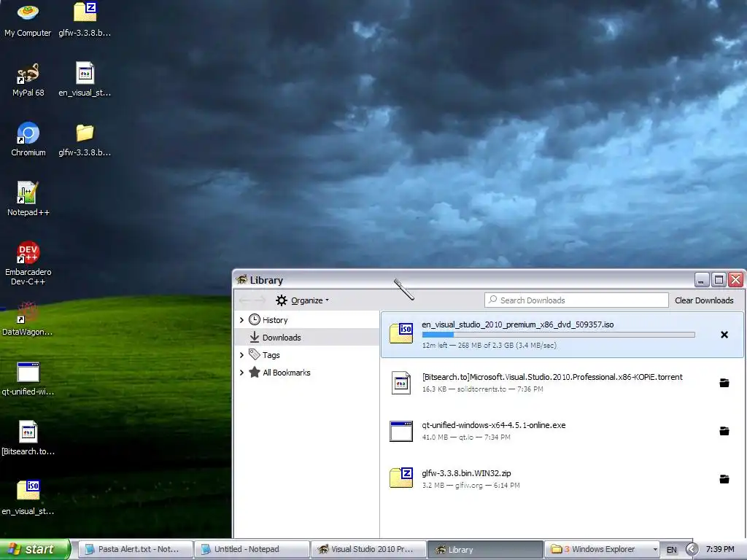Select [Bitsearch.to... torrent file on desktop
747x560 pixels.
click(28, 438)
